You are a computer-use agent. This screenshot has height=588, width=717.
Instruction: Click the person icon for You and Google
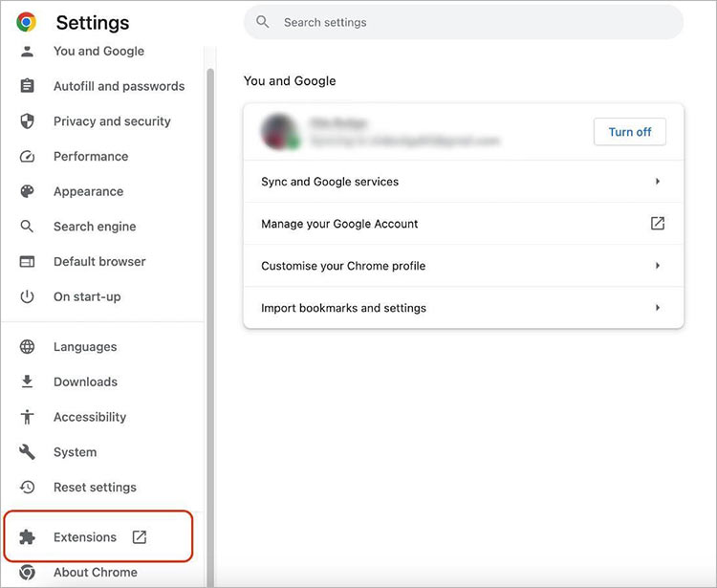27,52
